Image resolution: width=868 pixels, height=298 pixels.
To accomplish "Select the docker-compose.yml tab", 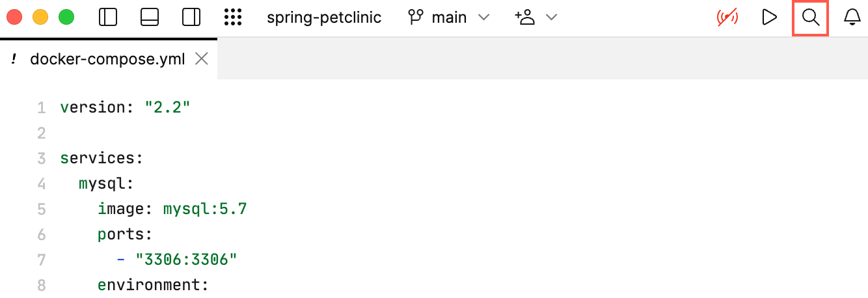I will (107, 59).
